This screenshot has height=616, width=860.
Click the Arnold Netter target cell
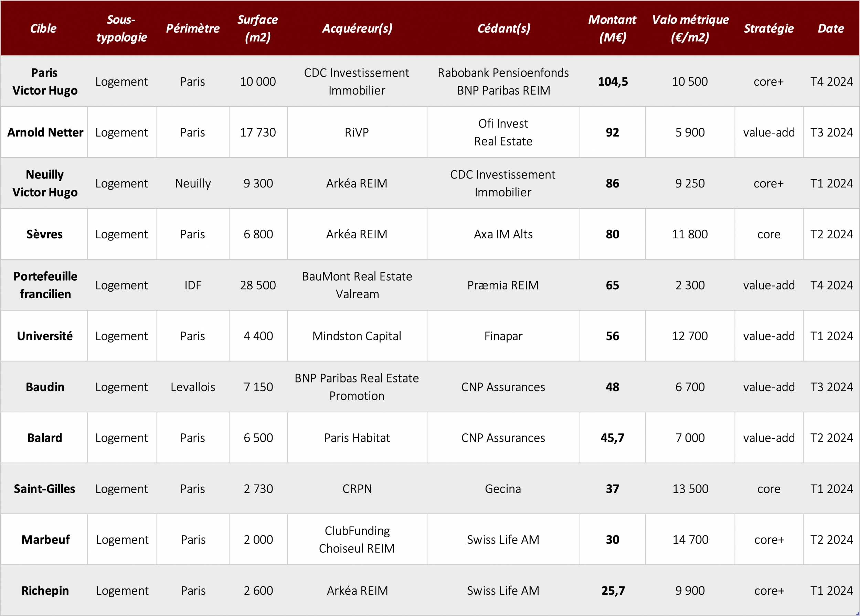pos(44,132)
